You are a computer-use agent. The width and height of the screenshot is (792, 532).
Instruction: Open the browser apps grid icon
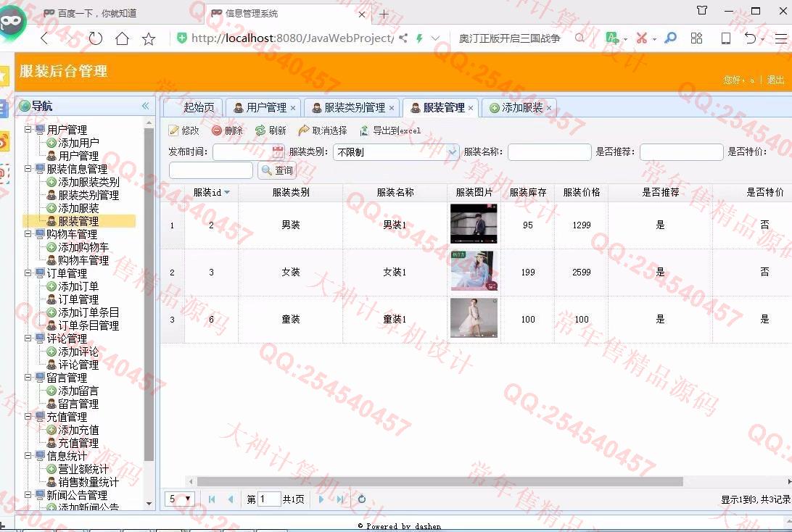point(696,38)
